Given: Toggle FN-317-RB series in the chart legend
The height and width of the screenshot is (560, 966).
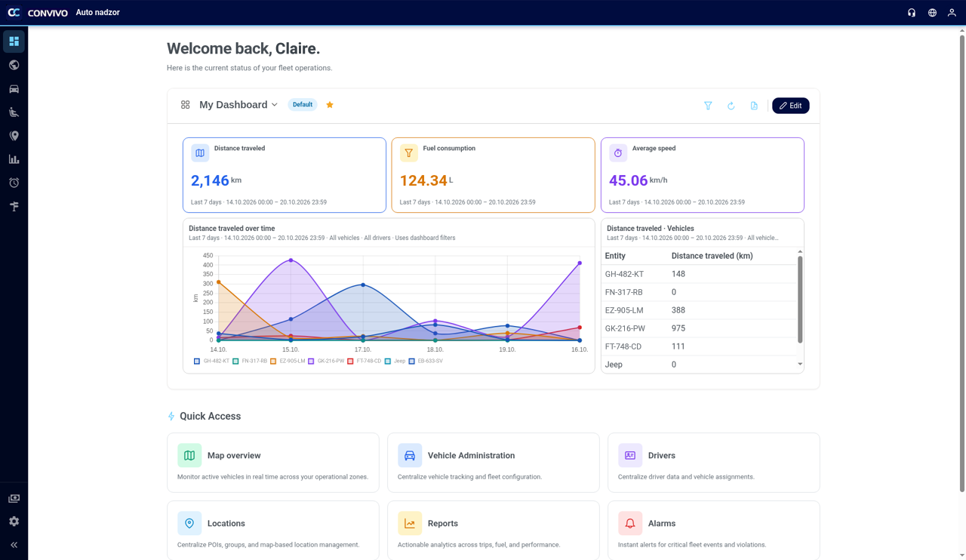Looking at the screenshot, I should (250, 362).
